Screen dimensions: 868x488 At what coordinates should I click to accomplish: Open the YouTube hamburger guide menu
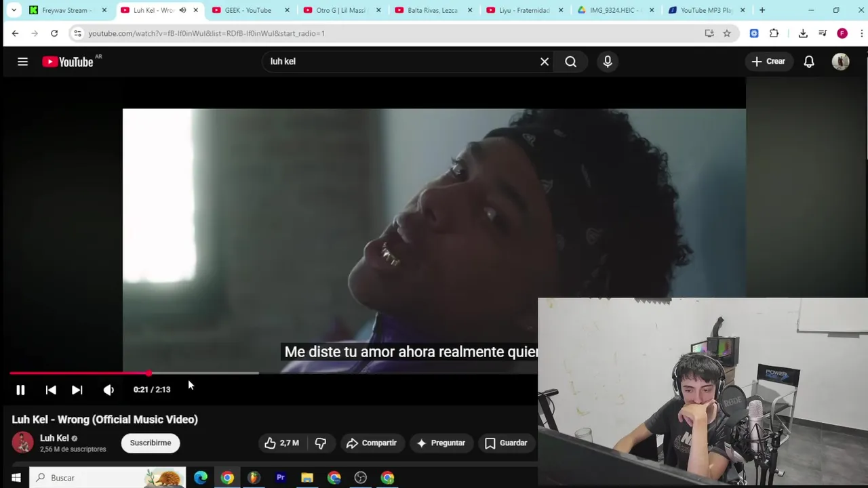coord(22,62)
